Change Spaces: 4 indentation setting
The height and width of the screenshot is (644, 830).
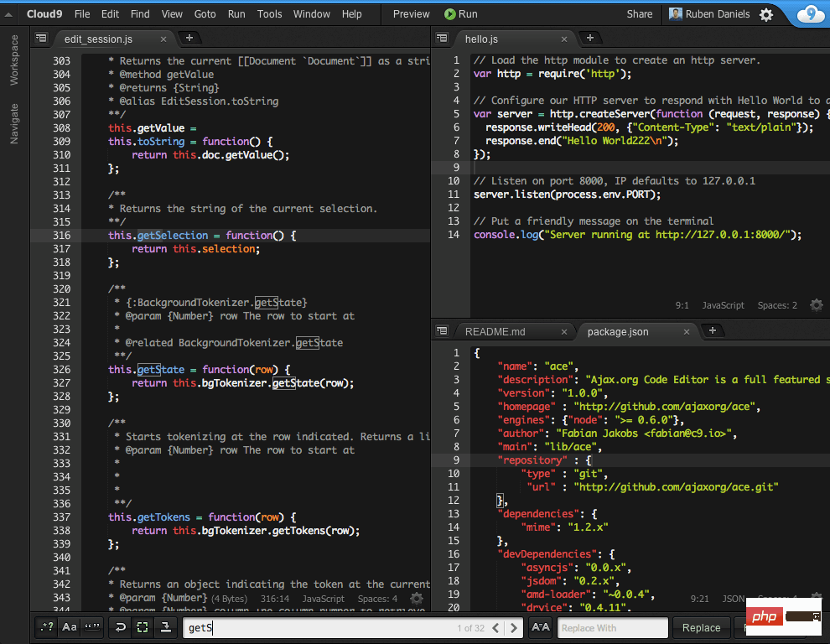point(377,599)
